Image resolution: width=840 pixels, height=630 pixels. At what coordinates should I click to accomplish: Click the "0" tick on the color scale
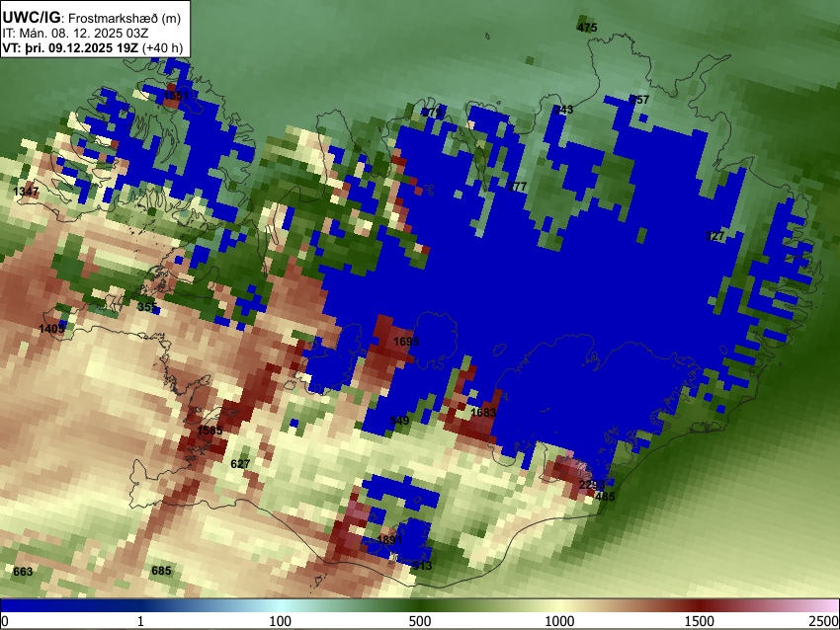5,621
